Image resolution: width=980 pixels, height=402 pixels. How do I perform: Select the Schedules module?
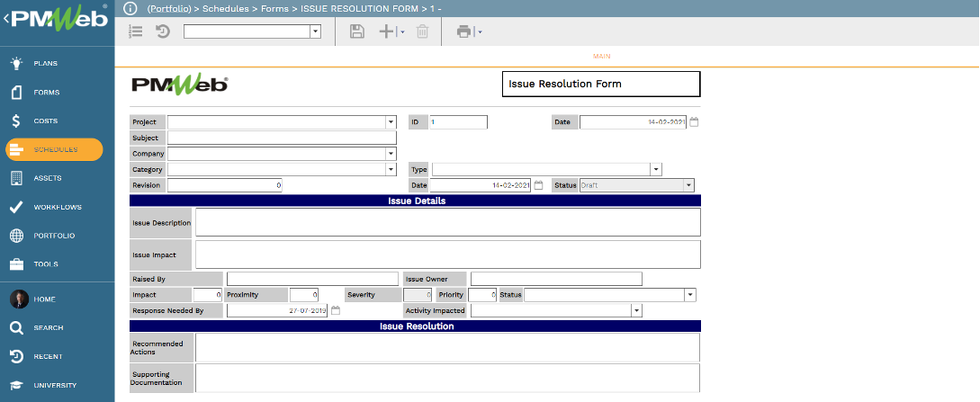coord(54,150)
